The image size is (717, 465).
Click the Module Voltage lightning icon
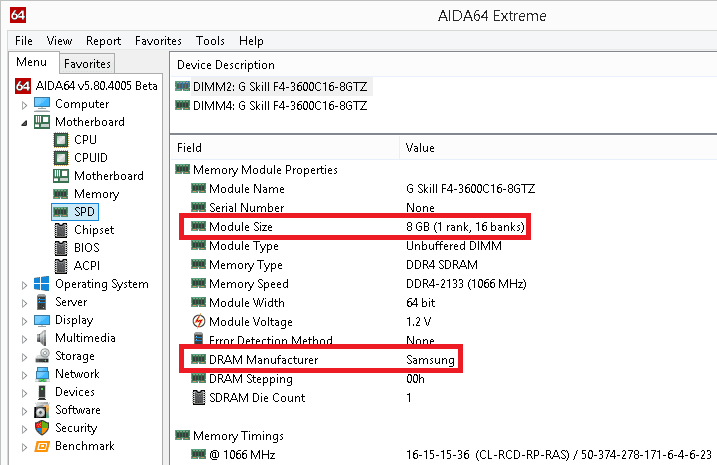[198, 321]
